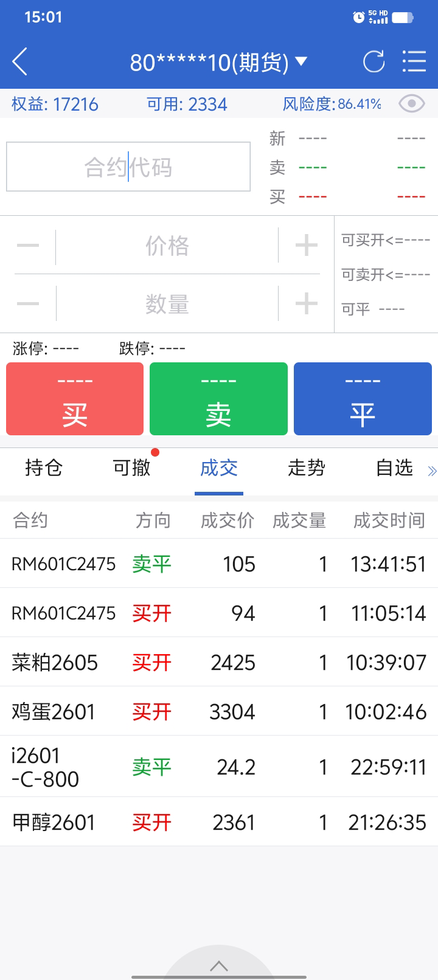Image resolution: width=438 pixels, height=980 pixels.
Task: Open the list menu icon
Action: coord(414,62)
